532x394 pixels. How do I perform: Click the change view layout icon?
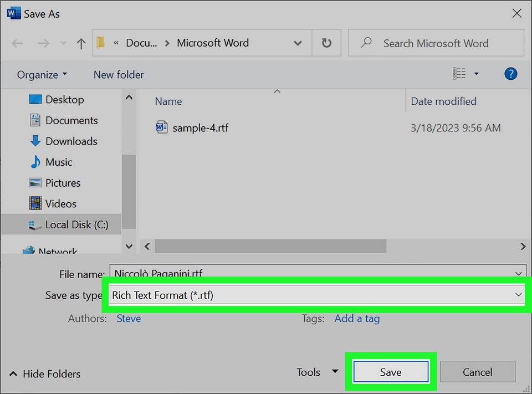(x=459, y=74)
